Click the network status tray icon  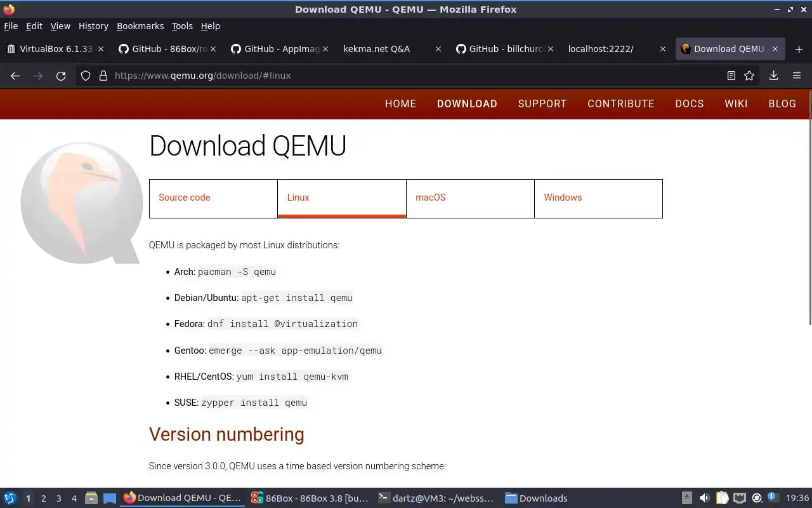point(739,498)
